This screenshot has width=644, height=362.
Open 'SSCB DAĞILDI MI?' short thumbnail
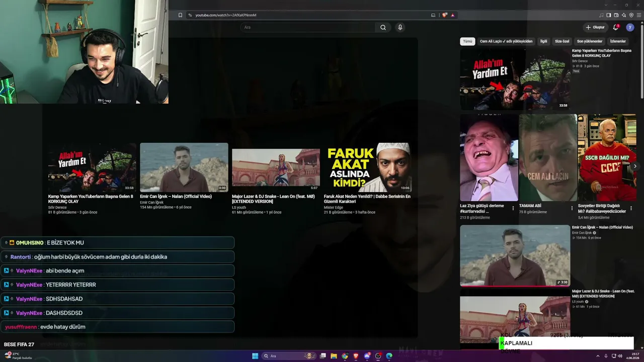pyautogui.click(x=607, y=157)
